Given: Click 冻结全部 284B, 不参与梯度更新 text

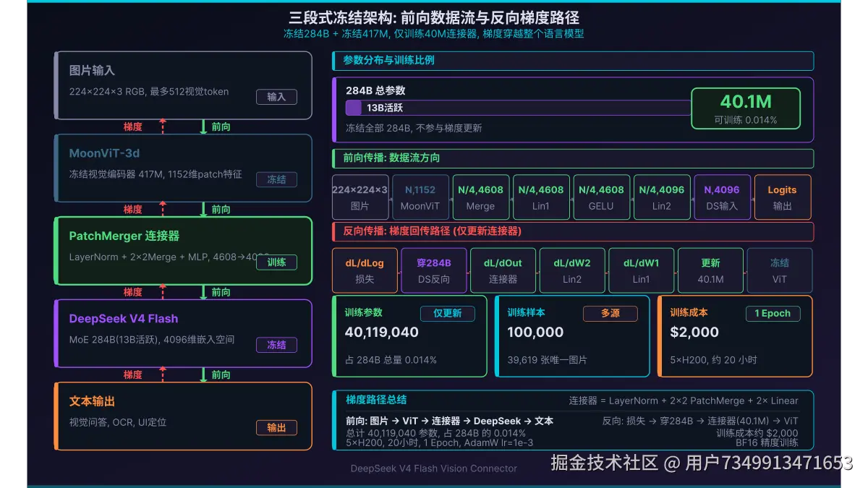Looking at the screenshot, I should tap(414, 128).
